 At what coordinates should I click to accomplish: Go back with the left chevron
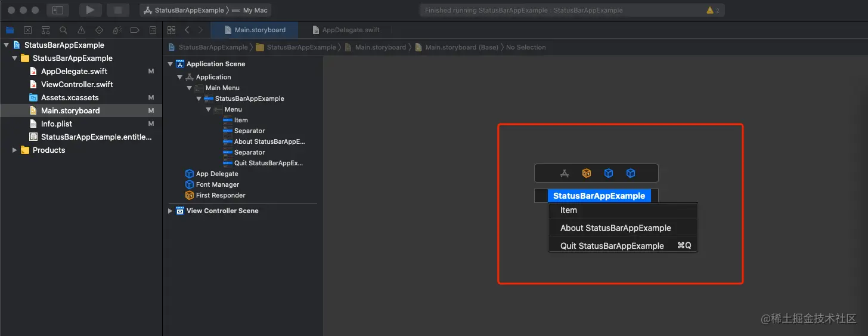(187, 30)
